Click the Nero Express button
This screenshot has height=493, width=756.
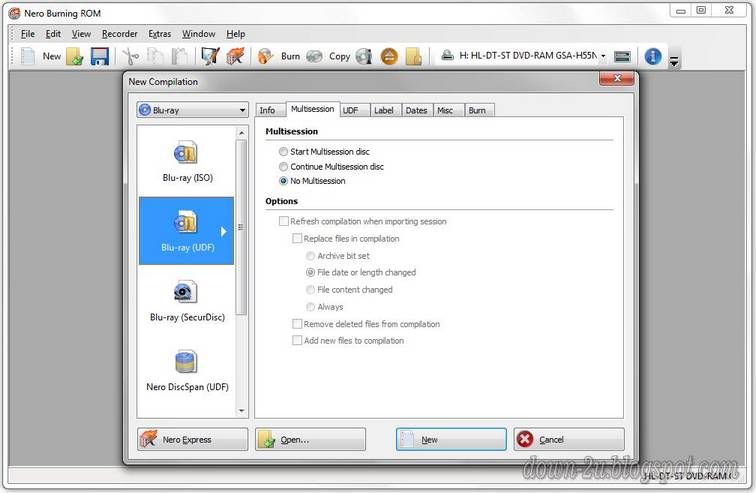click(x=192, y=439)
